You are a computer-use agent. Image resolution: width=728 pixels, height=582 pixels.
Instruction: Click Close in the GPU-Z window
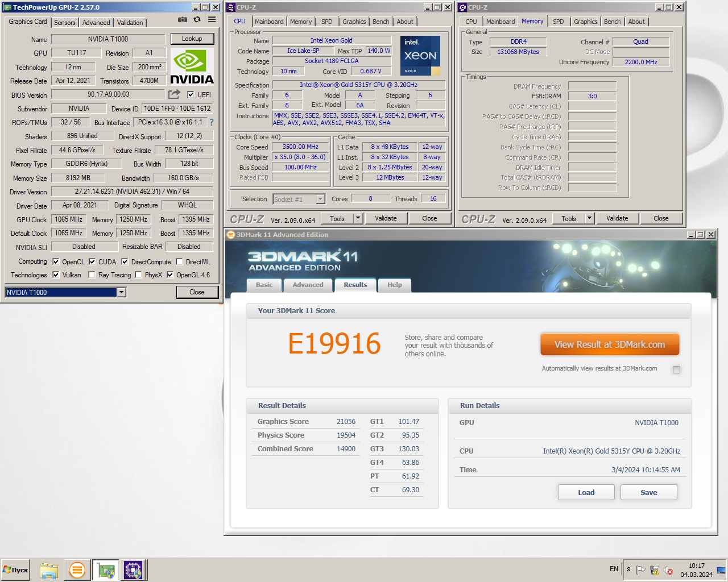[197, 292]
